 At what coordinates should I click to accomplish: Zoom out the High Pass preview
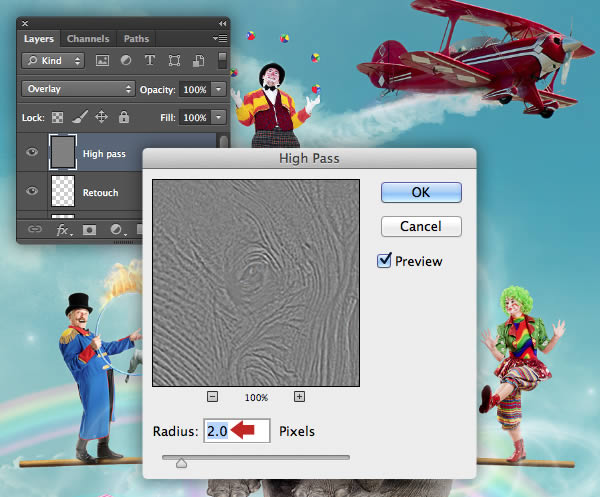pyautogui.click(x=212, y=396)
